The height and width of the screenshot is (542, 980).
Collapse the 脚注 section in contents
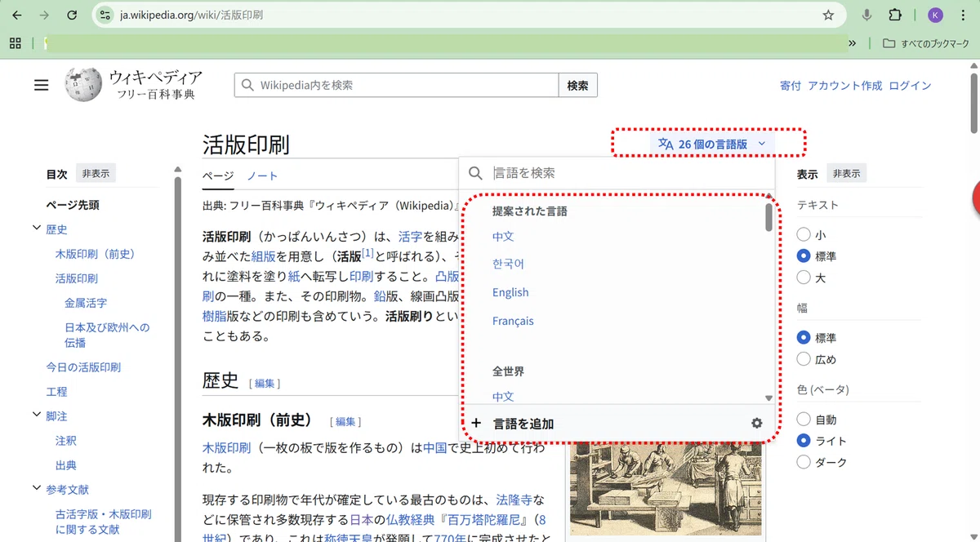pos(37,415)
